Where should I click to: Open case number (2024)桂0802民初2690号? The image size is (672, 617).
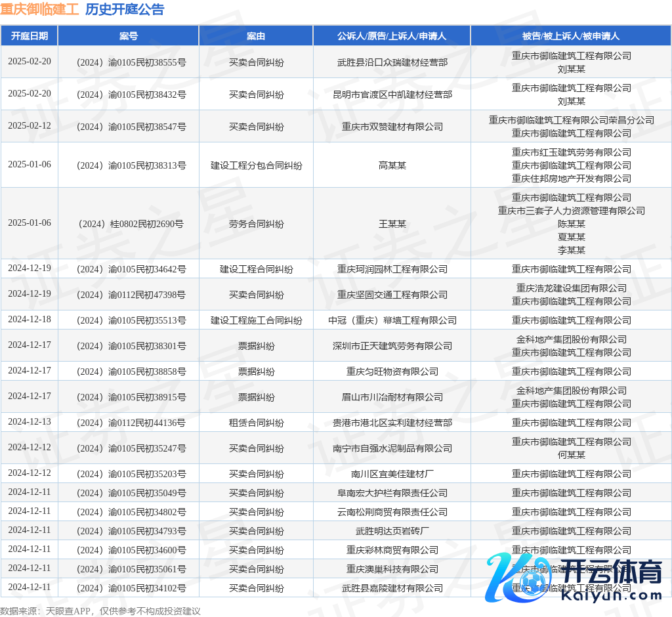[x=129, y=224]
